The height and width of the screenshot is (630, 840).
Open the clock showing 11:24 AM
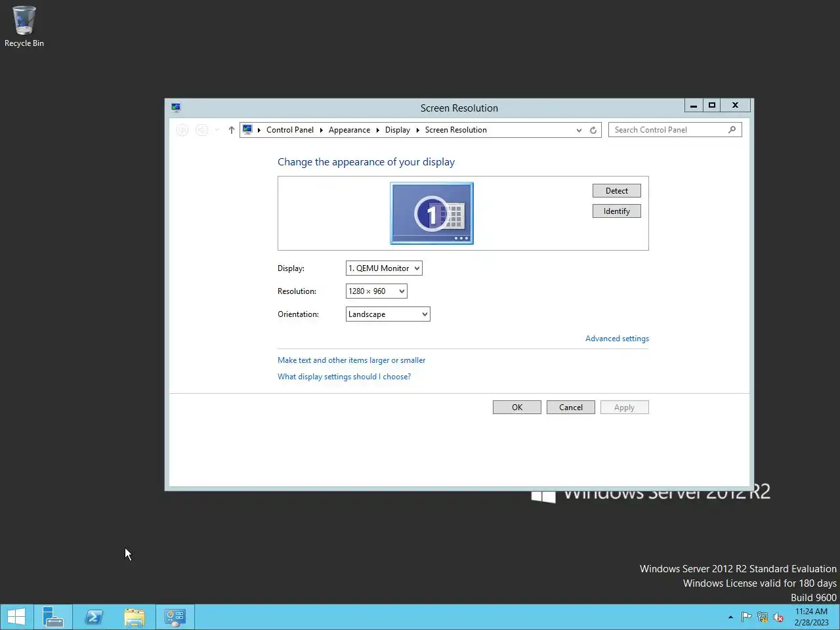click(811, 617)
